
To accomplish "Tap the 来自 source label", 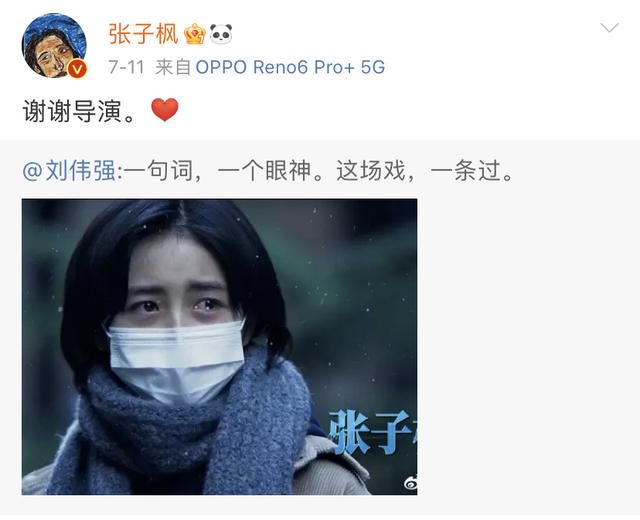I will coord(173,67).
